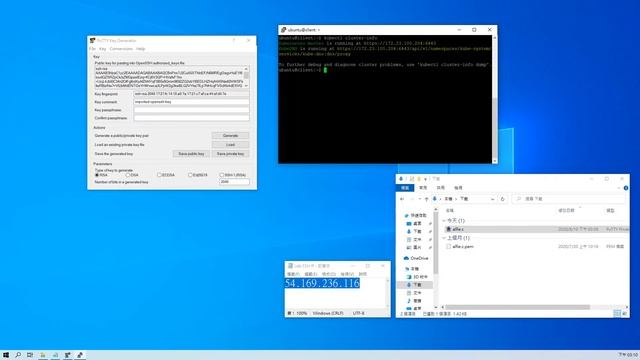Collapse the last month (1) file group
This screenshot has height=360, width=640.
coord(444,238)
